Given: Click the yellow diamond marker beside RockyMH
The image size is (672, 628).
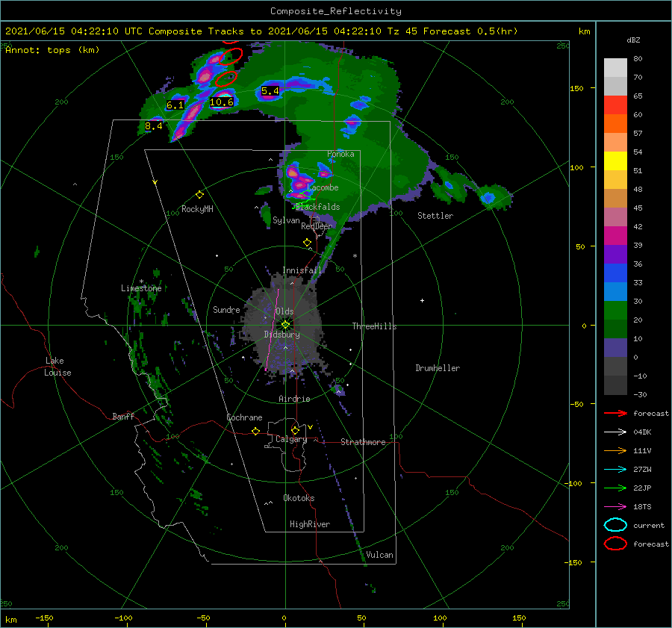Looking at the screenshot, I should pyautogui.click(x=199, y=195).
